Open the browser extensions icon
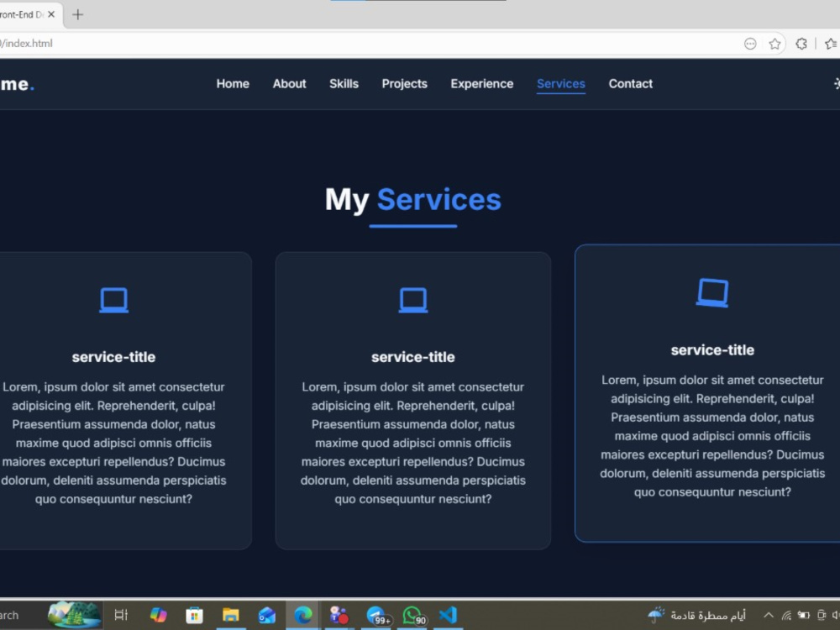Viewport: 840px width, 630px height. click(x=801, y=44)
